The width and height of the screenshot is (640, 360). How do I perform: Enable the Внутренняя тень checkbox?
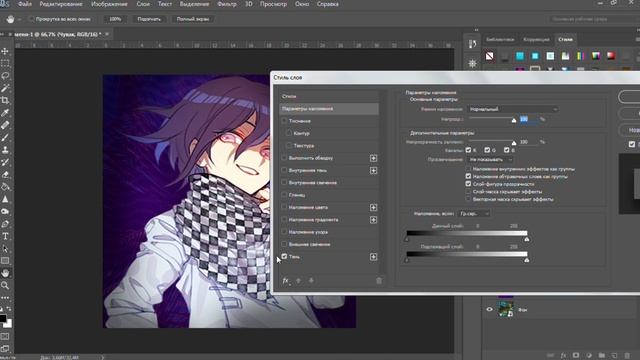[284, 170]
